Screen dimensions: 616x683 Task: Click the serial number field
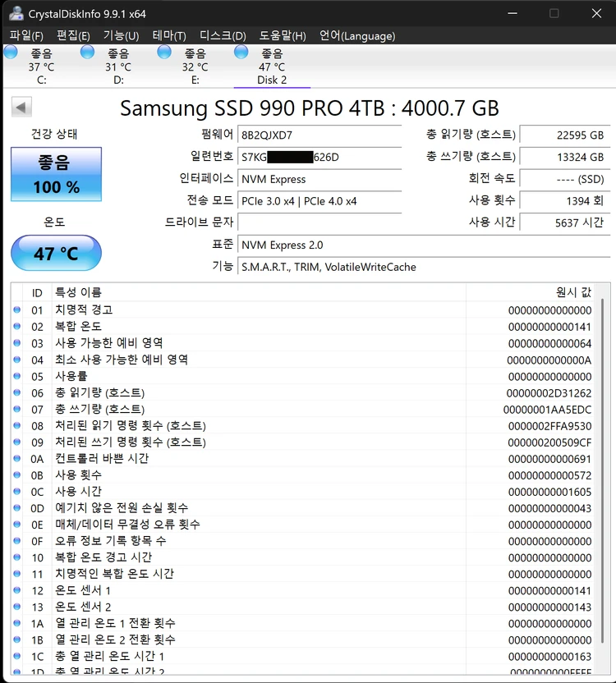pyautogui.click(x=319, y=157)
